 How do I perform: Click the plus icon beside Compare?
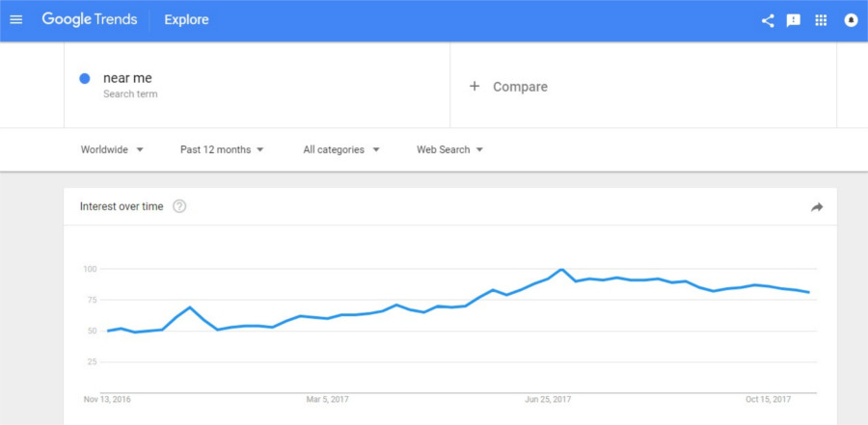coord(474,87)
